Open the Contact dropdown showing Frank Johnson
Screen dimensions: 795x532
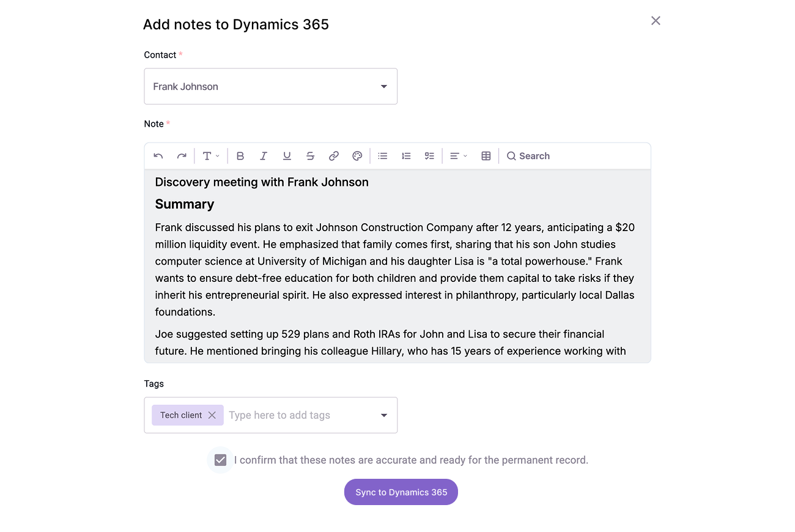271,86
